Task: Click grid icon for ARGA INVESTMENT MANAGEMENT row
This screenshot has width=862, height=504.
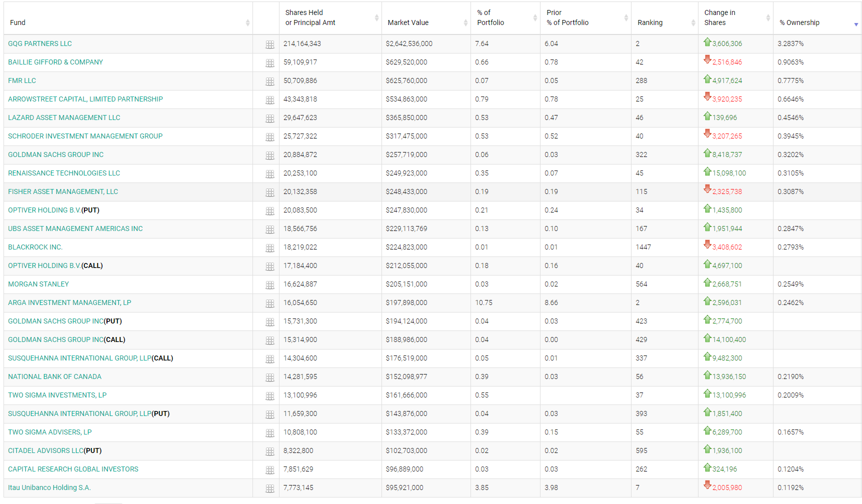Action: pyautogui.click(x=270, y=303)
